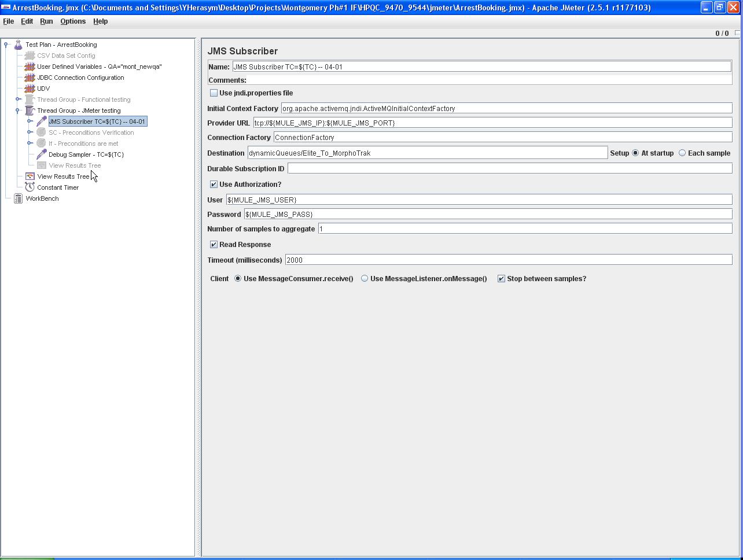
Task: Select Use MessageListener.onMessage() client option
Action: (x=365, y=278)
